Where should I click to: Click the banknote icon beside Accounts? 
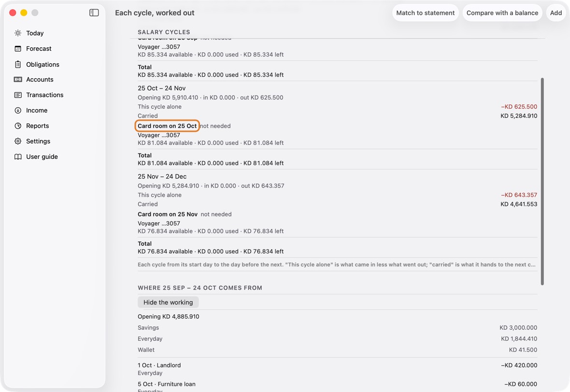(18, 80)
